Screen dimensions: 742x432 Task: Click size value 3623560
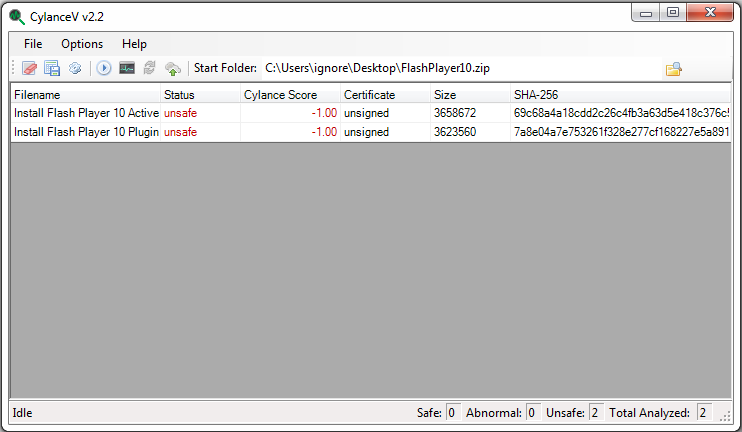pos(455,132)
